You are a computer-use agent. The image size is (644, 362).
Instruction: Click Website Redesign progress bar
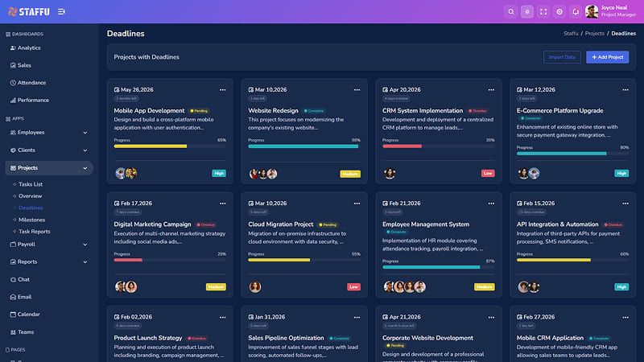coord(304,146)
